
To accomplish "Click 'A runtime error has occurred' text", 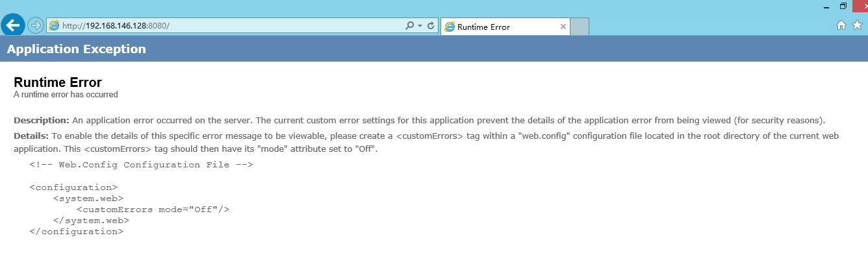I will coord(66,95).
